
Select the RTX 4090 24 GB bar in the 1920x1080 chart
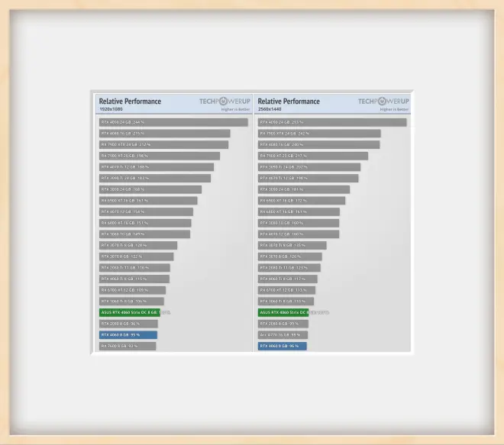(x=173, y=122)
